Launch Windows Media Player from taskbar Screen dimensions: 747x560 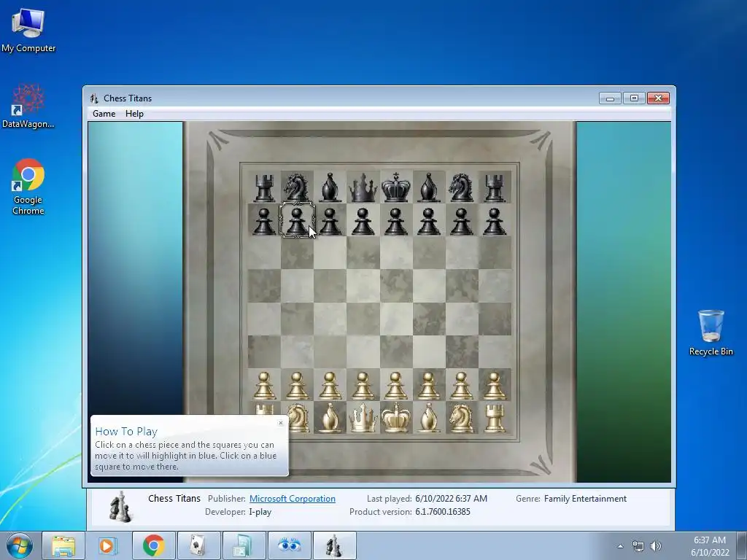[108, 545]
